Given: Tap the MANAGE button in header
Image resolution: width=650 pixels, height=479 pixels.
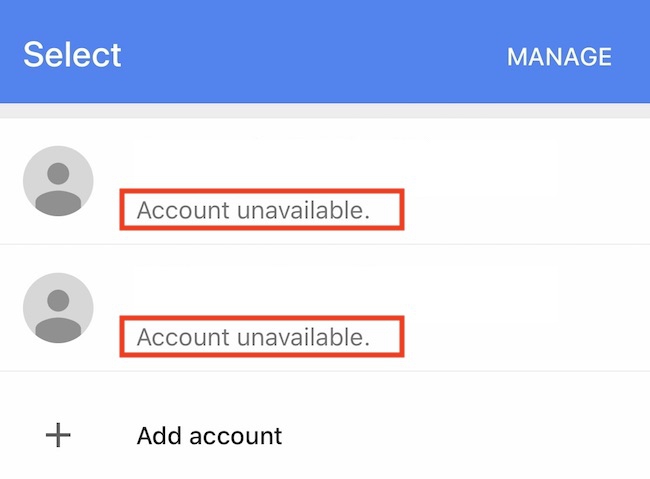Looking at the screenshot, I should pyautogui.click(x=559, y=56).
